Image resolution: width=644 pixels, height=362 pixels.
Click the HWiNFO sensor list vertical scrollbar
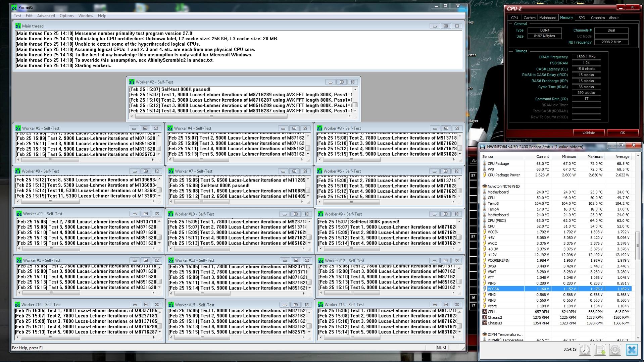(x=638, y=247)
